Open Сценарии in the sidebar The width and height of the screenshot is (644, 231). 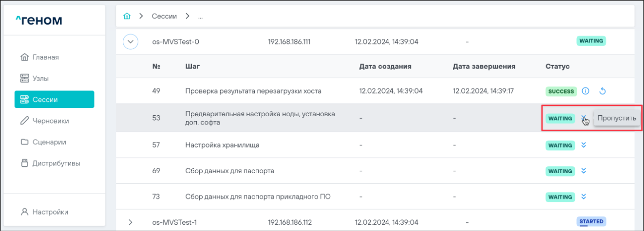coord(49,142)
